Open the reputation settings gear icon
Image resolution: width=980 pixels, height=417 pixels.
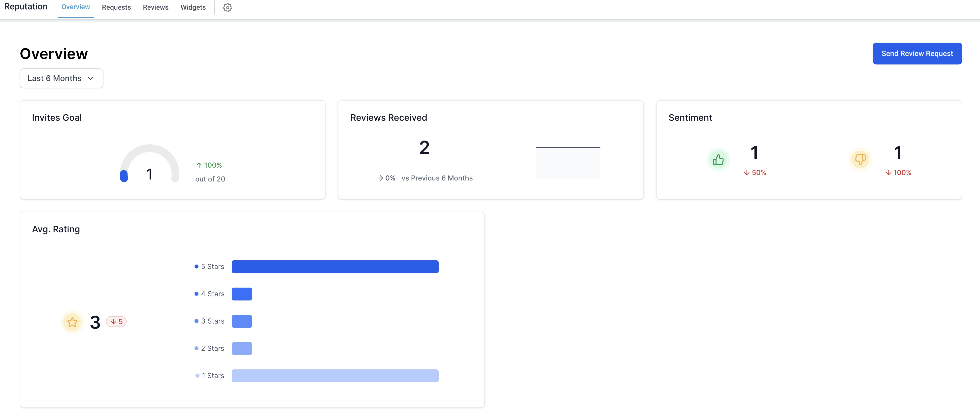228,8
